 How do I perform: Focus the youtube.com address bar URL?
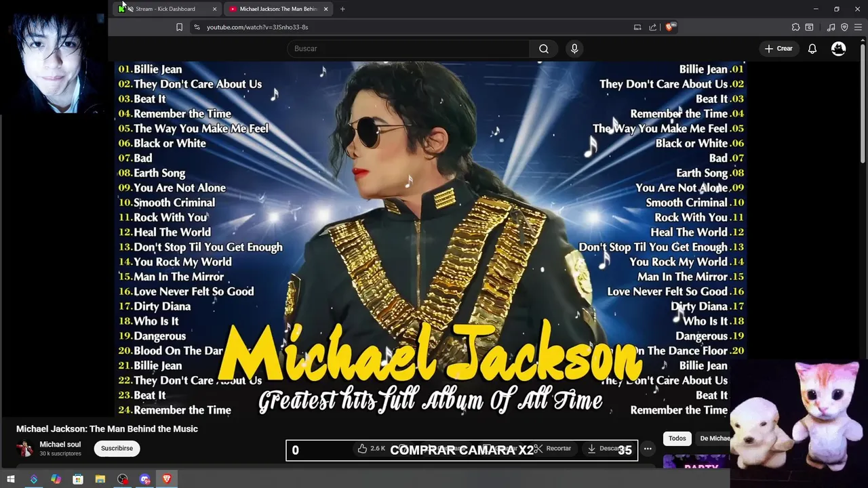[257, 27]
